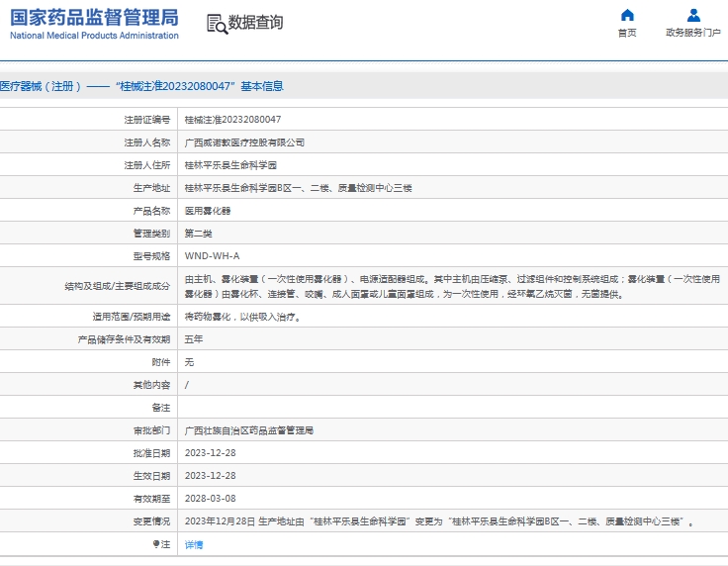
Task: Click the 首页 text link
Action: 627,33
